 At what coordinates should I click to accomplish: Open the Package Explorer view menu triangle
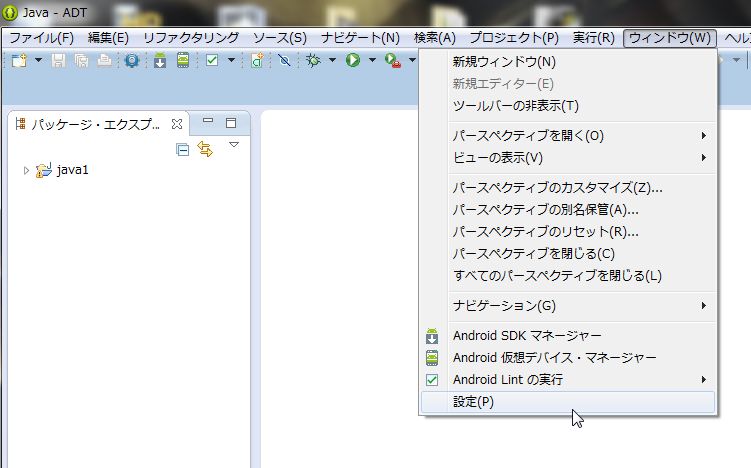click(234, 145)
